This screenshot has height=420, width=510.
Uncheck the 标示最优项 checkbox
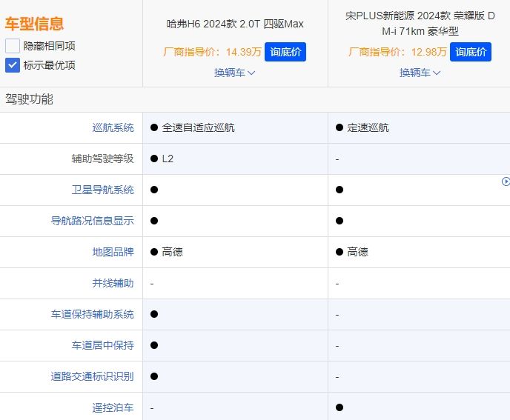point(13,65)
